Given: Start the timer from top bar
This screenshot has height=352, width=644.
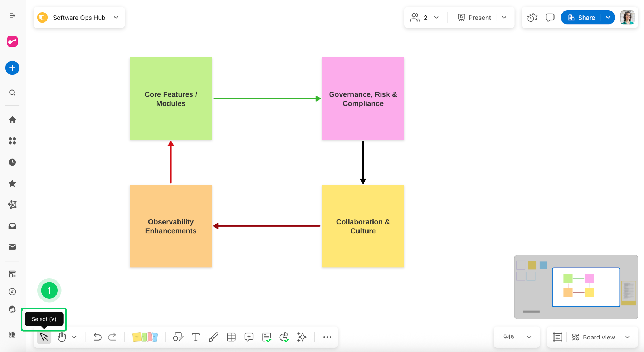Looking at the screenshot, I should 532,18.
